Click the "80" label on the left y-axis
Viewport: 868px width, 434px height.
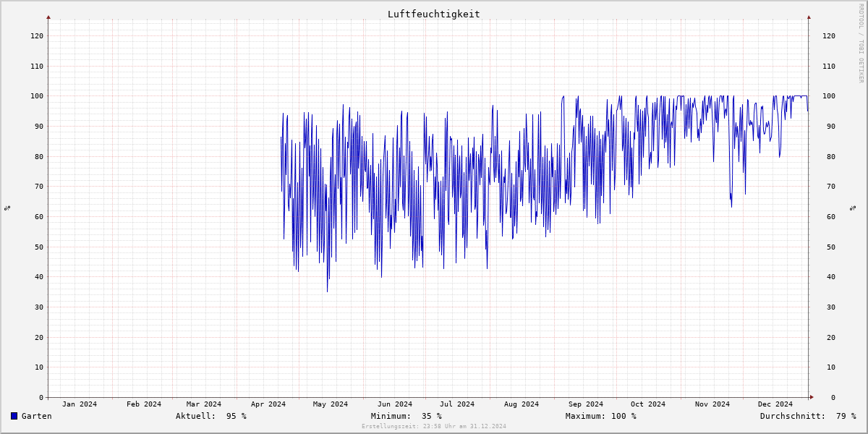39,156
